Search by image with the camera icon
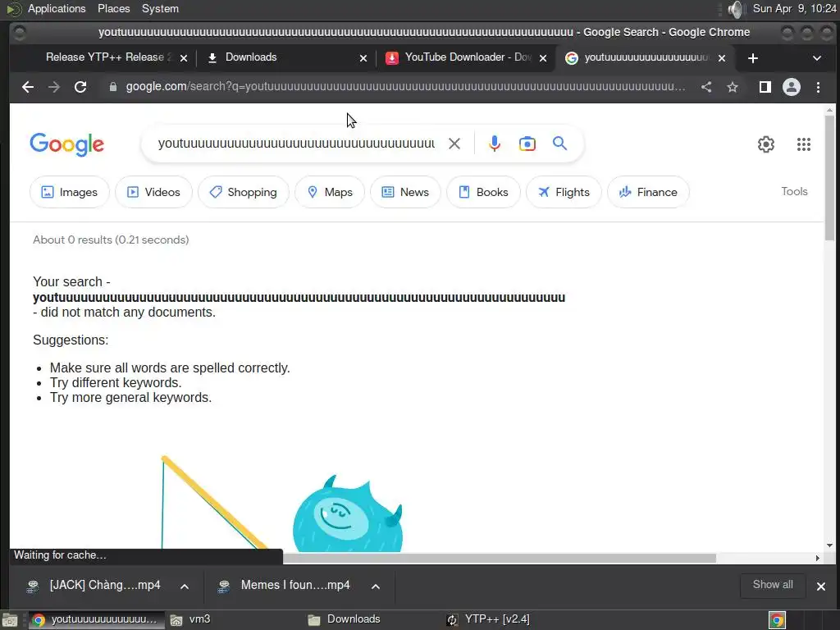The height and width of the screenshot is (630, 840). pyautogui.click(x=527, y=144)
